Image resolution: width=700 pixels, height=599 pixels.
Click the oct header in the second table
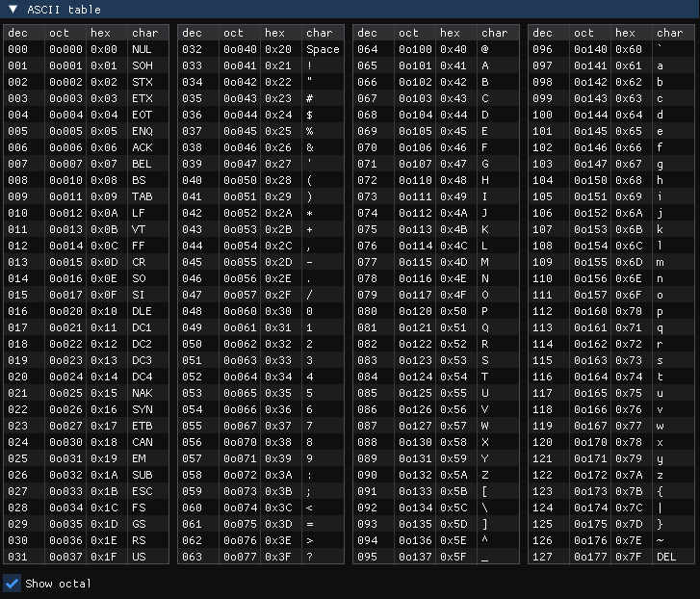coord(234,33)
